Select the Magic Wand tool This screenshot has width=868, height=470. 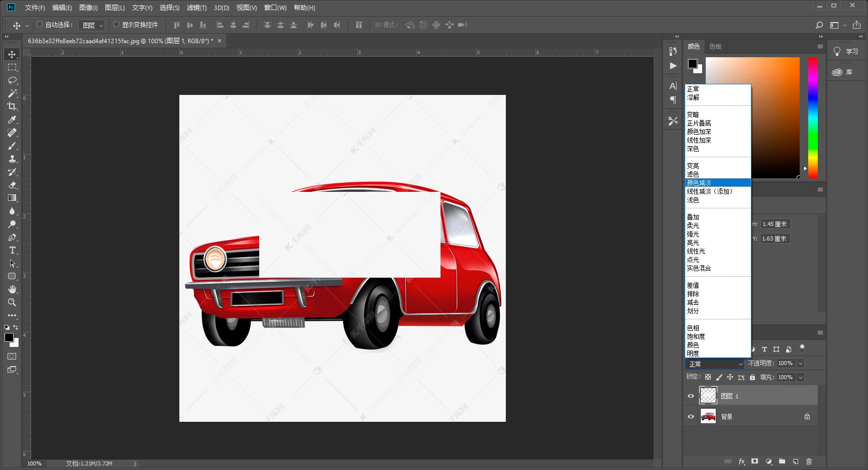[x=12, y=93]
